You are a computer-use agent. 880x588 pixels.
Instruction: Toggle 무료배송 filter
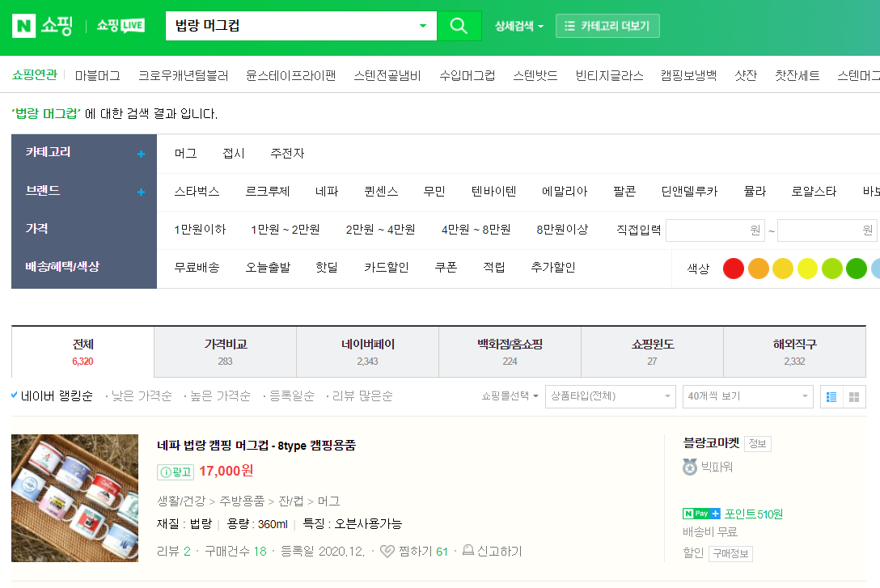tap(197, 268)
